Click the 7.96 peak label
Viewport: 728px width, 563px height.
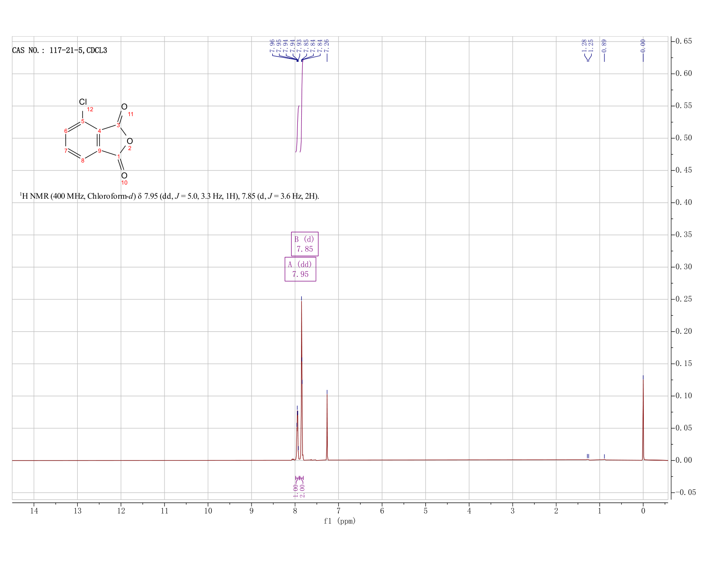coord(272,46)
